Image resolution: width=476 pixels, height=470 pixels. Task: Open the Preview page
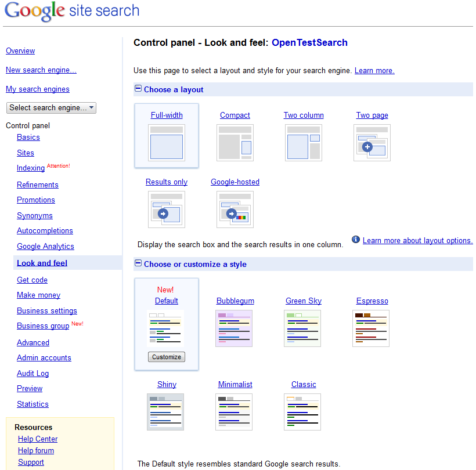click(30, 388)
